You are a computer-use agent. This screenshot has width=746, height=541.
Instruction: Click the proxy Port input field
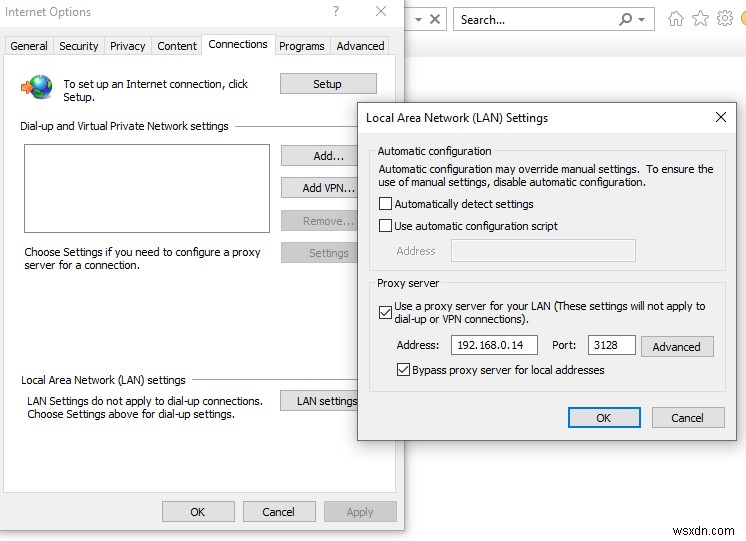[x=611, y=345]
